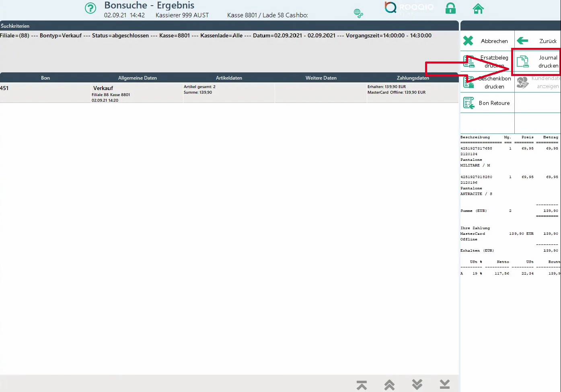Viewport: 561px width, 392px height.
Task: Click the ROQQIO logo
Action: (x=409, y=8)
